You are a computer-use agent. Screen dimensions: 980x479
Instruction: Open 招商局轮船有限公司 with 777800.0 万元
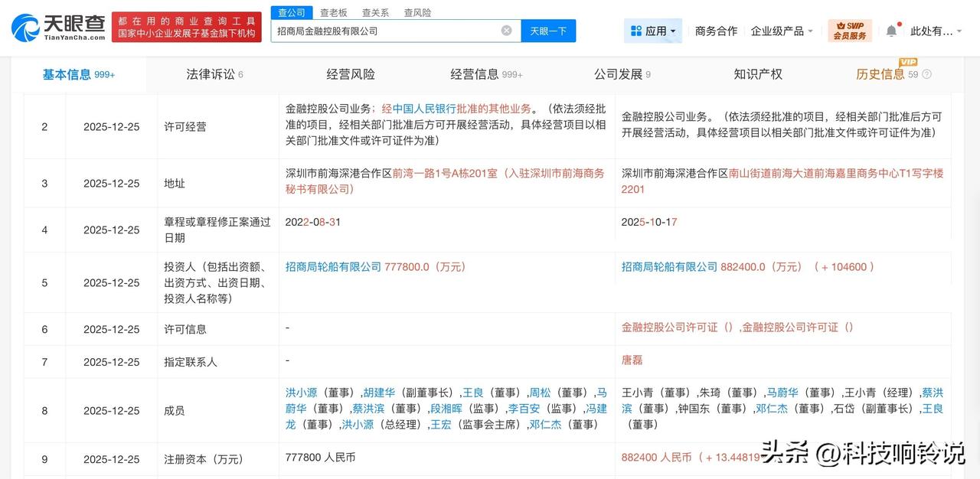333,267
